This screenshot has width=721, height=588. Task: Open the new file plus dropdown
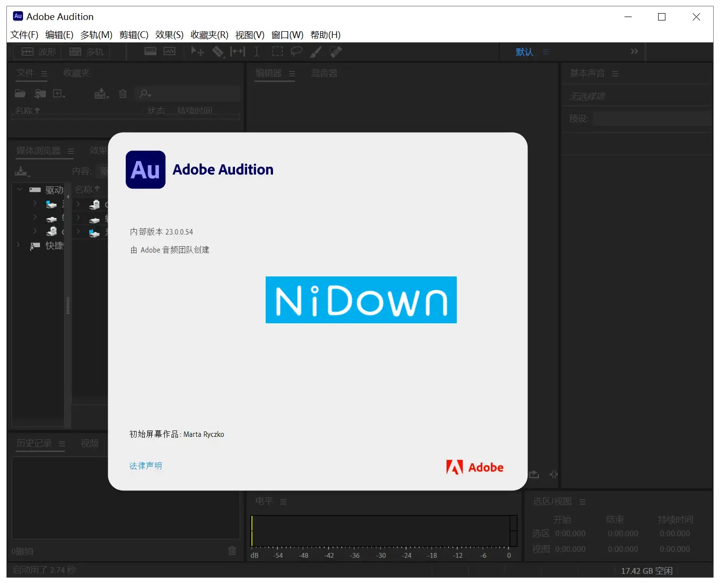59,93
